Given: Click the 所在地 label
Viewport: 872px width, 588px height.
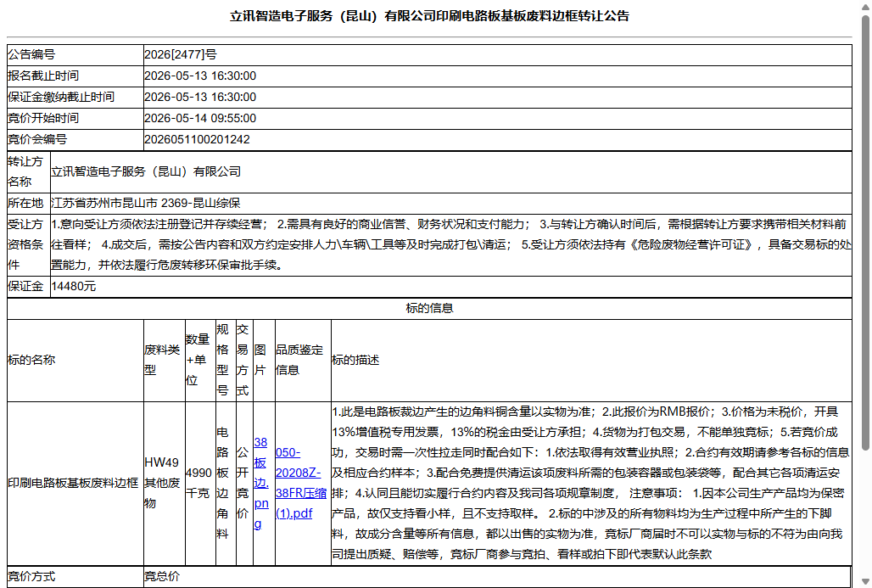Looking at the screenshot, I should (25, 203).
